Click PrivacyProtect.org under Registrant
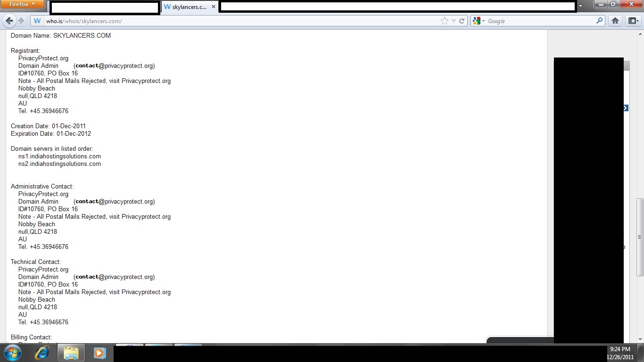Screen dimensions: 644x362 point(43,58)
